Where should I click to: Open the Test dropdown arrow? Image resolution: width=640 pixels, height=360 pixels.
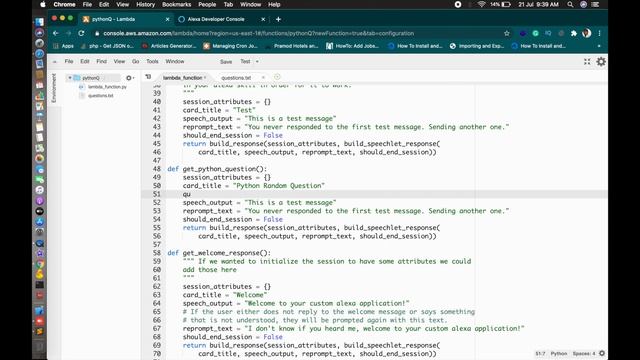257,62
